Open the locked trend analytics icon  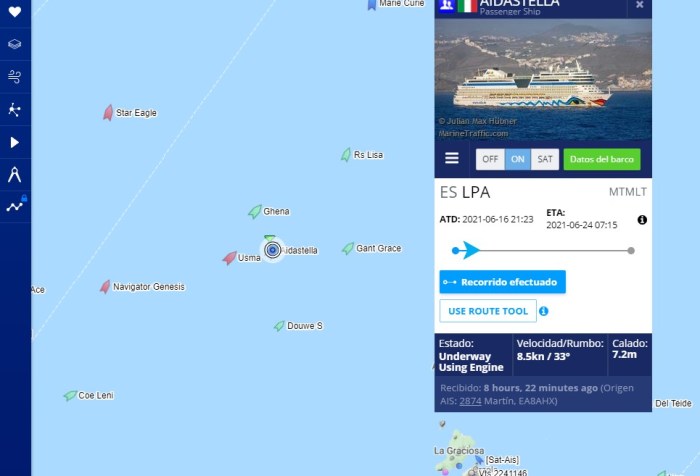17,205
